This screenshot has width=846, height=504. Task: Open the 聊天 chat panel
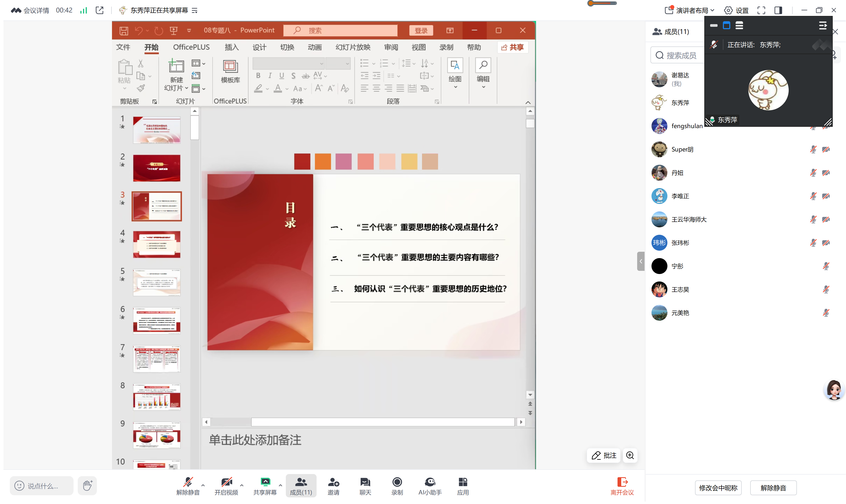click(365, 486)
